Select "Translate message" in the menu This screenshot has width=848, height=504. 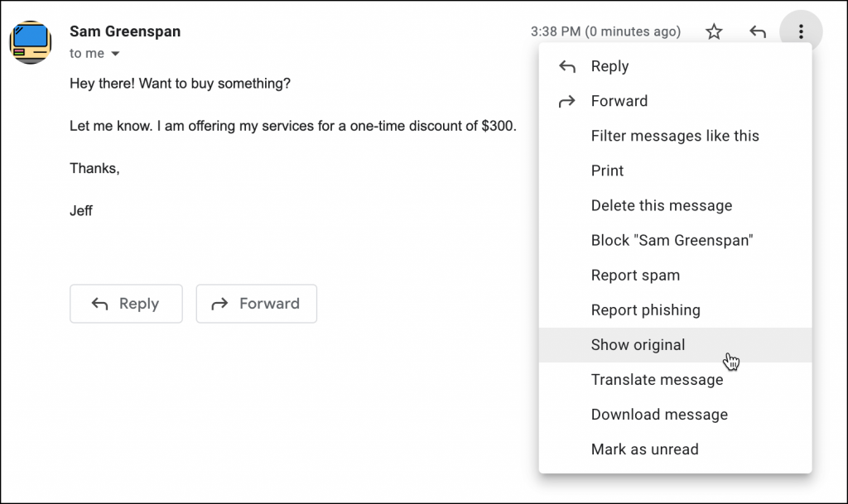[657, 380]
